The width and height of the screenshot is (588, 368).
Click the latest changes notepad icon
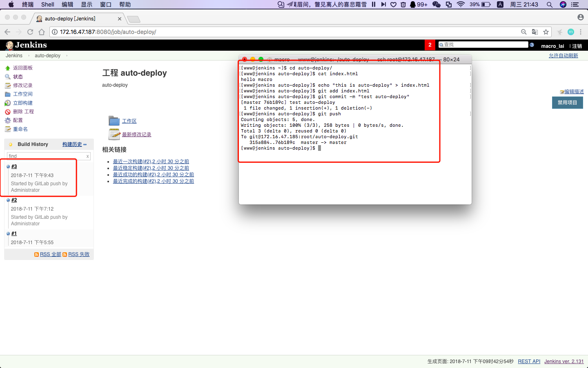(x=114, y=134)
